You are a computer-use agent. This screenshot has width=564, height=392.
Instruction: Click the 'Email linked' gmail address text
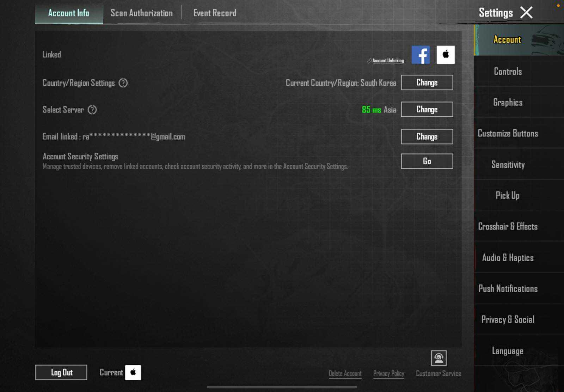(x=114, y=137)
